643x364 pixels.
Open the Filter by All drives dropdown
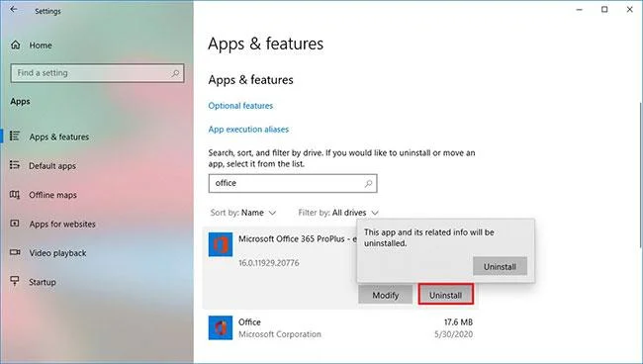[x=338, y=213]
